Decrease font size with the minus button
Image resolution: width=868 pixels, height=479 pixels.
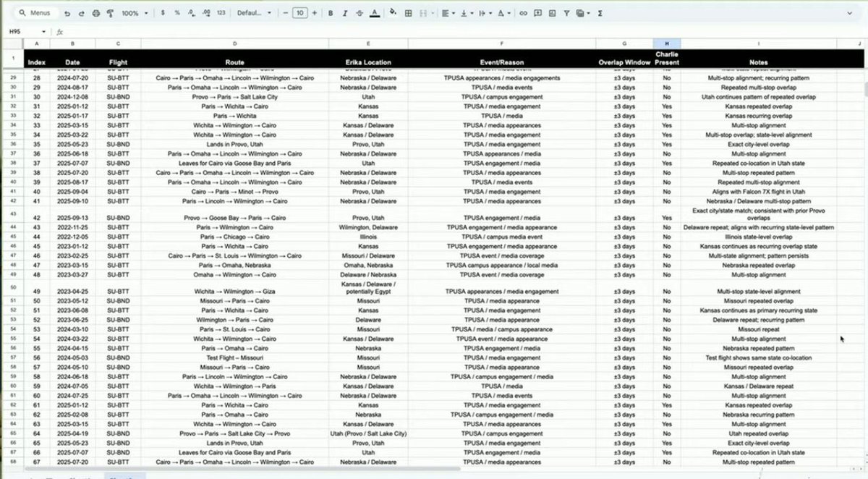point(286,13)
